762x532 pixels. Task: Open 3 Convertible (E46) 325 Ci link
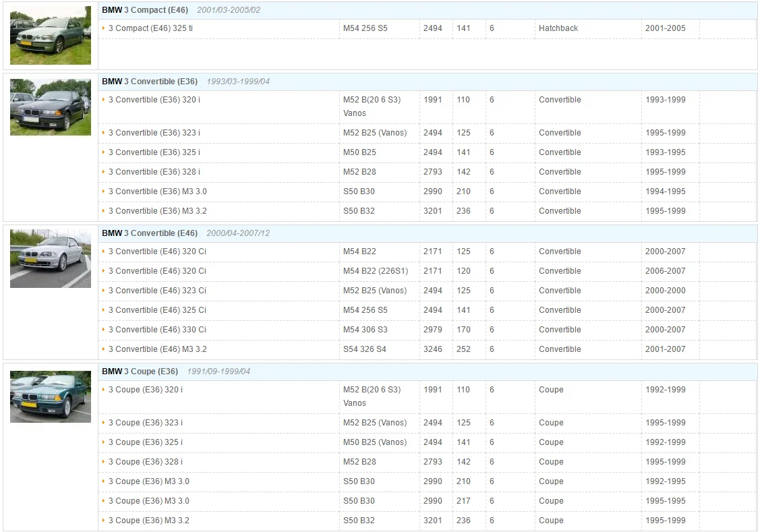pyautogui.click(x=157, y=310)
